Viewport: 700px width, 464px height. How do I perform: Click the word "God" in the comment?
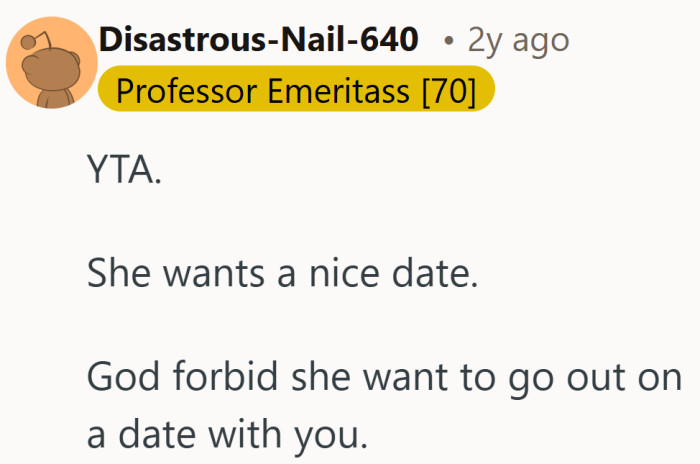pyautogui.click(x=122, y=376)
